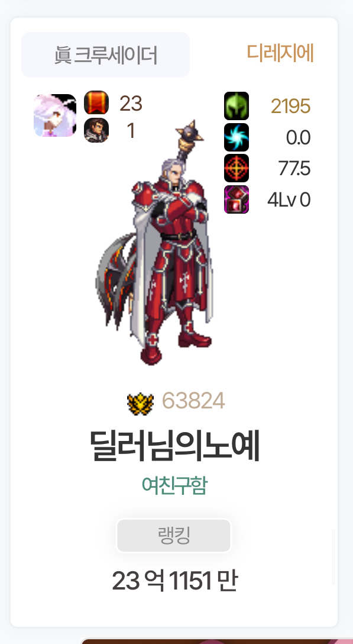Click the character name 딜러님의노예
Image resolution: width=353 pixels, height=644 pixels.
tap(174, 446)
